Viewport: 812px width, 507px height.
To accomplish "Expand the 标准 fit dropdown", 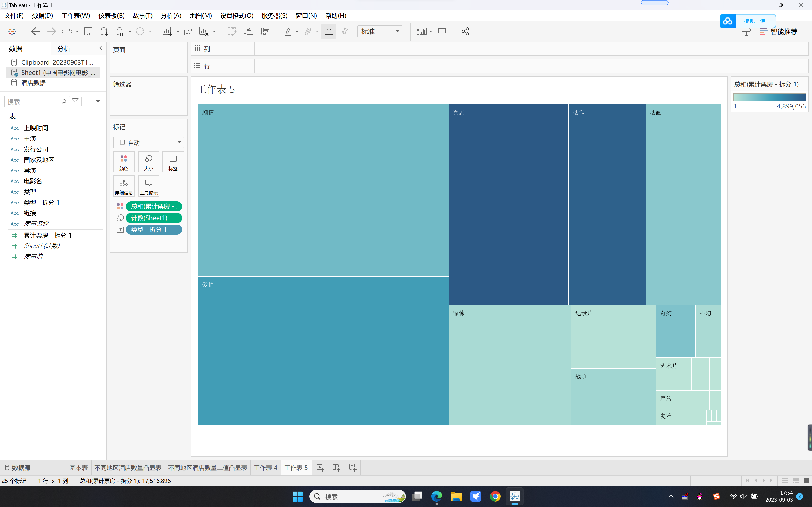I will click(x=397, y=31).
